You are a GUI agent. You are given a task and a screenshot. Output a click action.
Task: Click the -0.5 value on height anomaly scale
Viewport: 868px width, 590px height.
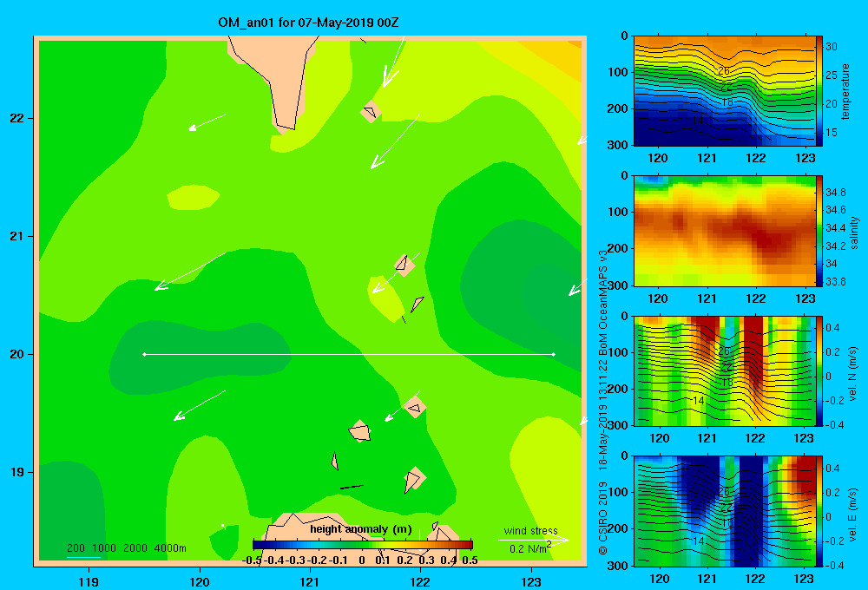click(252, 560)
